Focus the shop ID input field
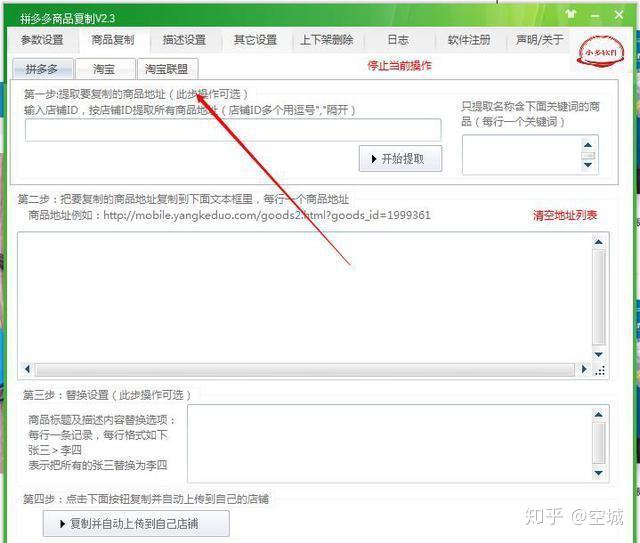 point(233,130)
